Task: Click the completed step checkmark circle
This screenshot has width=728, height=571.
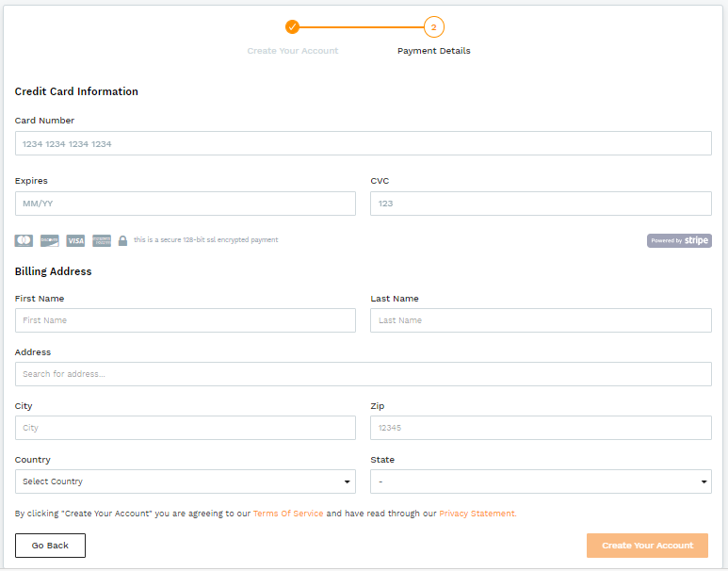Action: 292,26
